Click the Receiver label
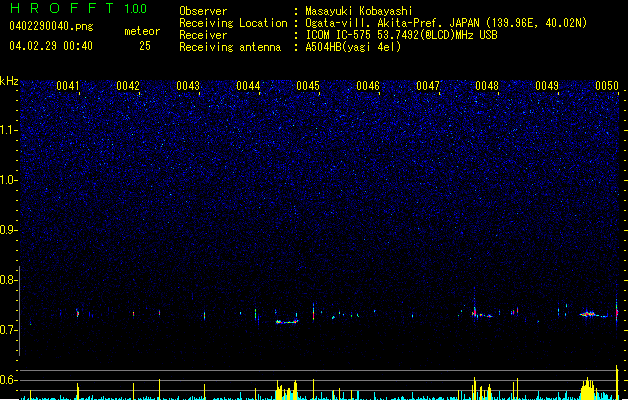The width and height of the screenshot is (629, 400). (x=203, y=35)
